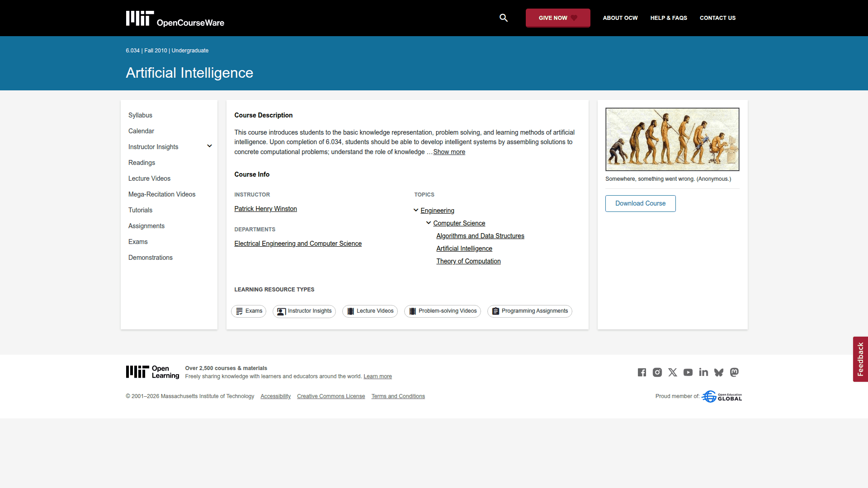Click the Exams resource type chip
Image resolution: width=868 pixels, height=488 pixels.
click(x=249, y=311)
